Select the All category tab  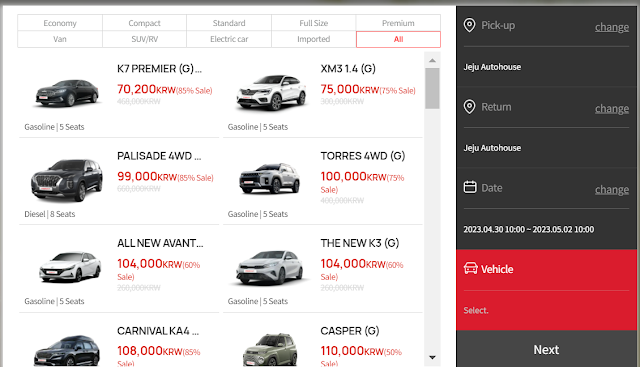[x=398, y=39]
